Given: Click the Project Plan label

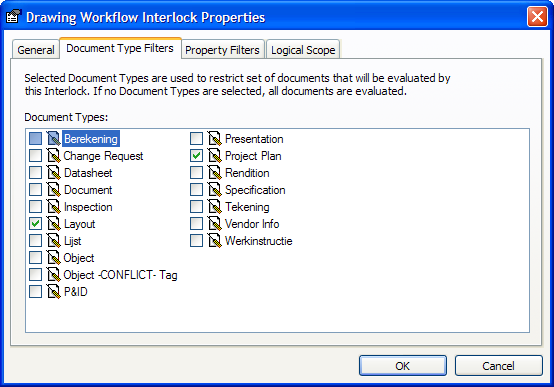Looking at the screenshot, I should 253,156.
